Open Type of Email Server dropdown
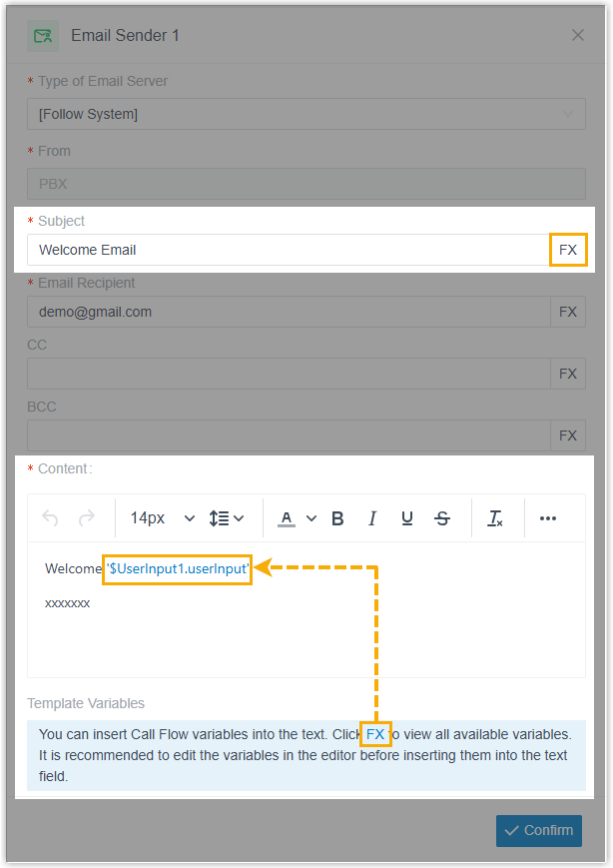613x868 pixels. coord(306,114)
